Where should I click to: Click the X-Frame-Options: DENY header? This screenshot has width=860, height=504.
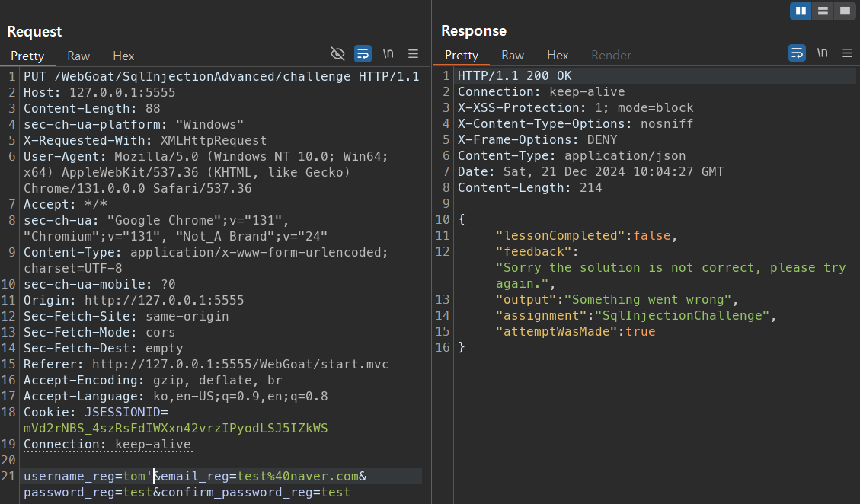point(538,140)
